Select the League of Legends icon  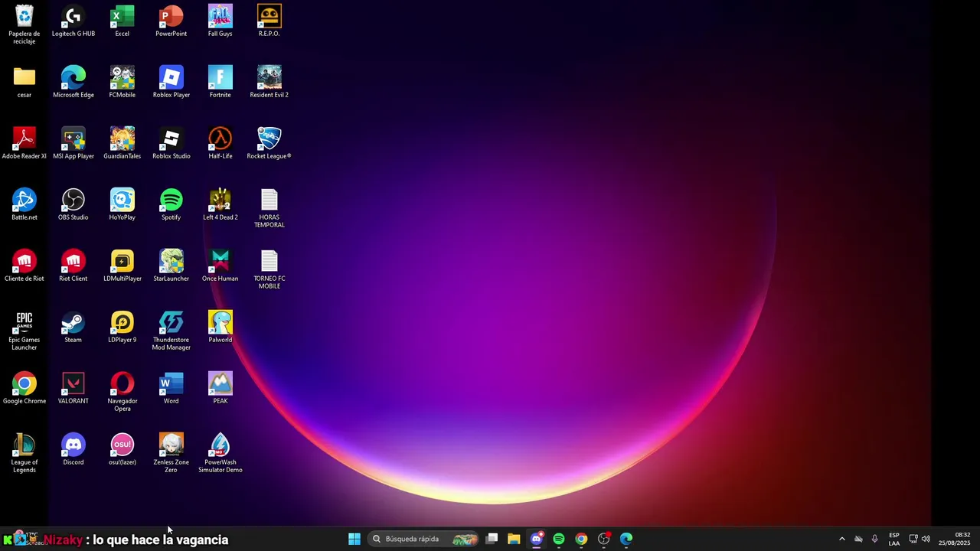click(x=24, y=453)
